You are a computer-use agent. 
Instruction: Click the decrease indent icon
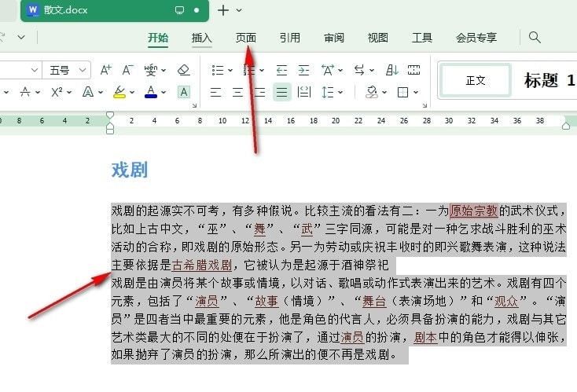281,70
